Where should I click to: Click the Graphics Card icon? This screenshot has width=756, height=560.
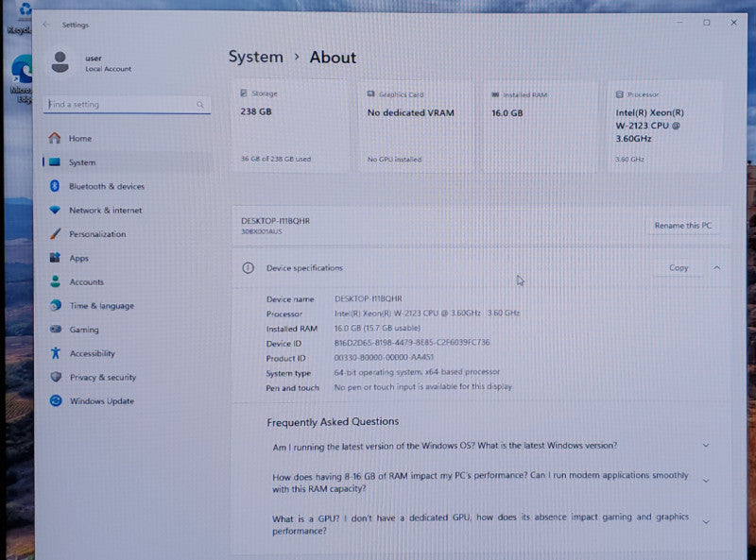(370, 94)
